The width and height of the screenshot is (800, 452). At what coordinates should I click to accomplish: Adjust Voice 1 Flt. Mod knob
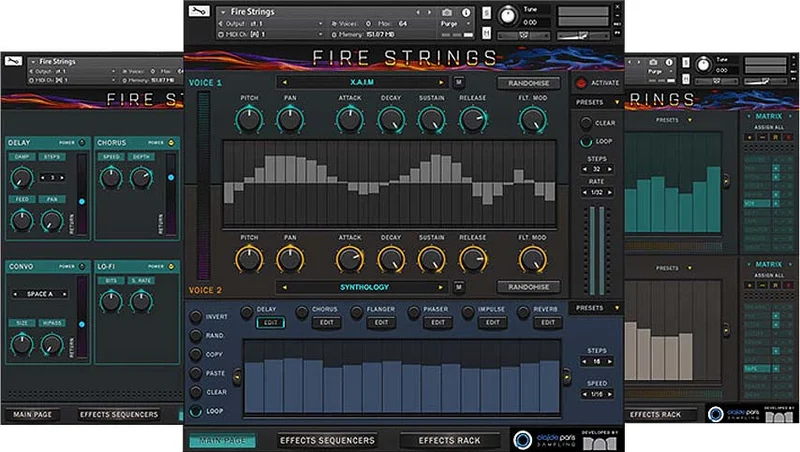pos(532,120)
